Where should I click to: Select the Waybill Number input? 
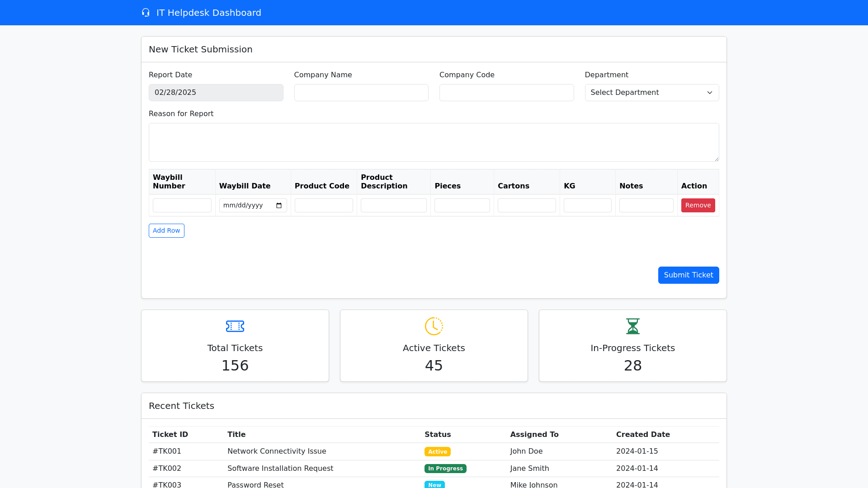pos(182,206)
